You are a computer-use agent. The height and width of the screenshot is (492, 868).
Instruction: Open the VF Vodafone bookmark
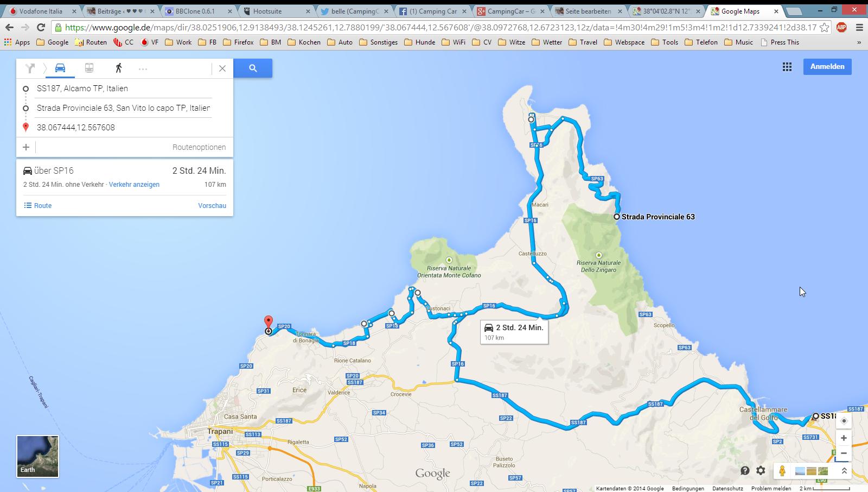[149, 42]
